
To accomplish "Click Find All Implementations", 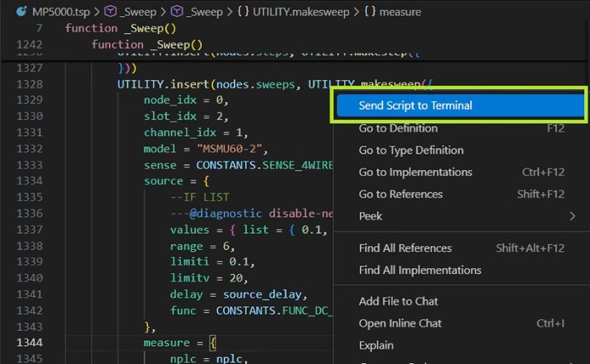I will tap(420, 270).
